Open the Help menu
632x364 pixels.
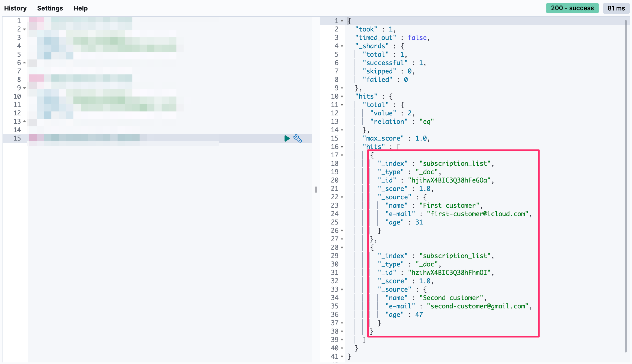tap(80, 8)
